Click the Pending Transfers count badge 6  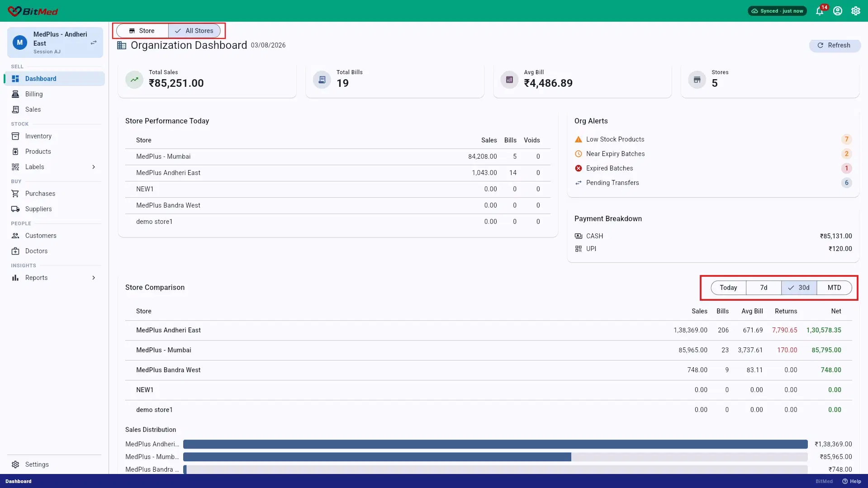coord(847,183)
